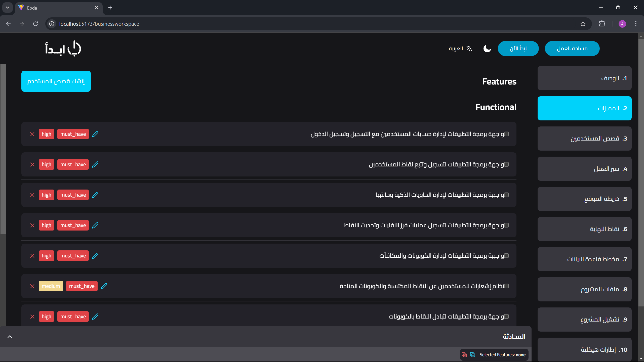Click the high priority badge on the first feature
The height and width of the screenshot is (362, 644).
(46, 134)
